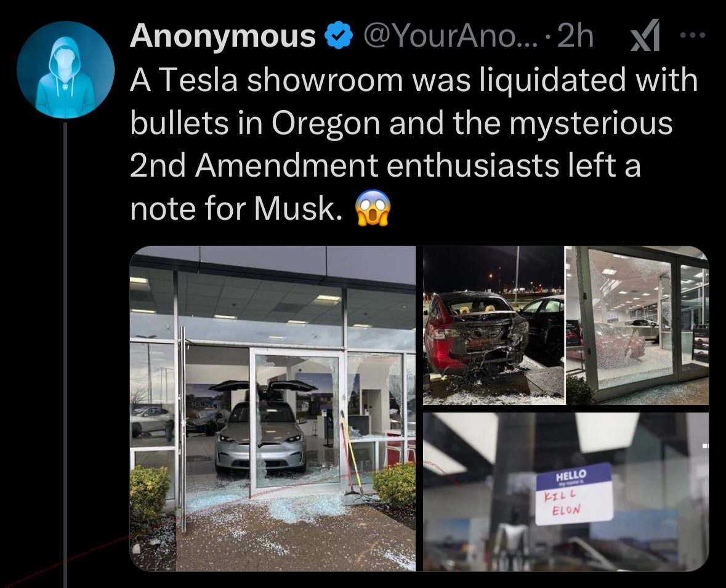The image size is (726, 588).
Task: Open the three-dot more options menu
Action: [x=693, y=34]
